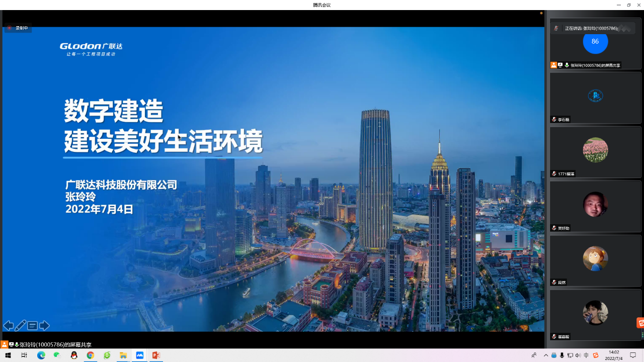Click the muted mic icon next to 李石磊

[554, 120]
